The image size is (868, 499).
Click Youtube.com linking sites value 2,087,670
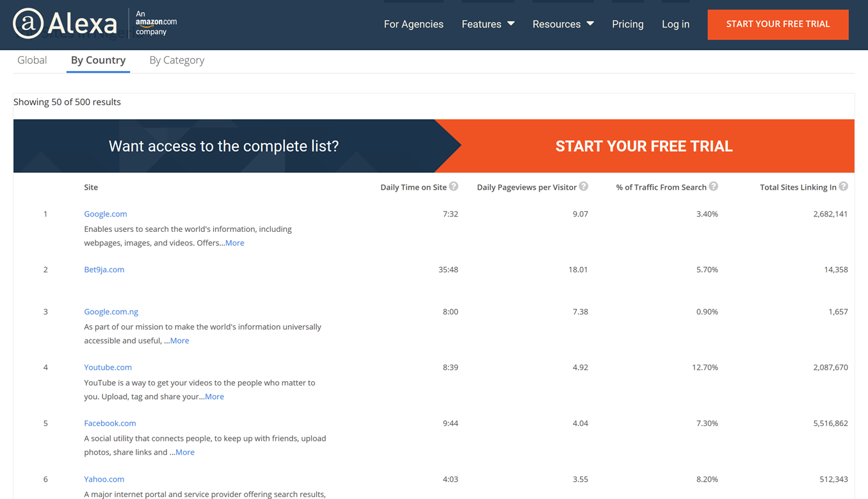coord(830,368)
